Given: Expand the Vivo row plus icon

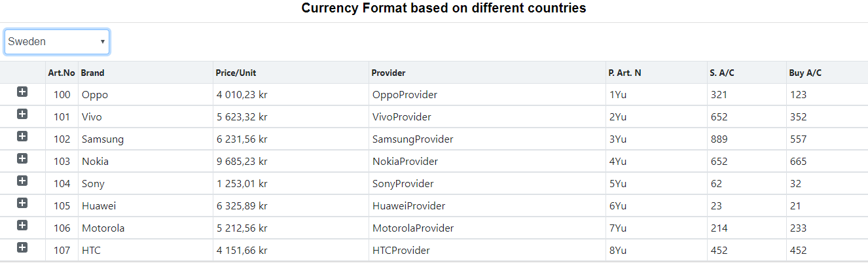Looking at the screenshot, I should [22, 115].
